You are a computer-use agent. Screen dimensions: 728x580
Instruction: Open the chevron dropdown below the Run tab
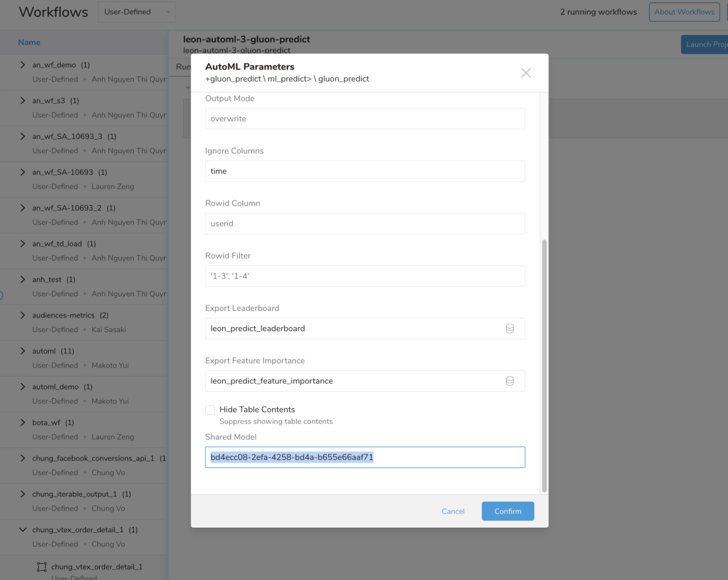(188, 87)
